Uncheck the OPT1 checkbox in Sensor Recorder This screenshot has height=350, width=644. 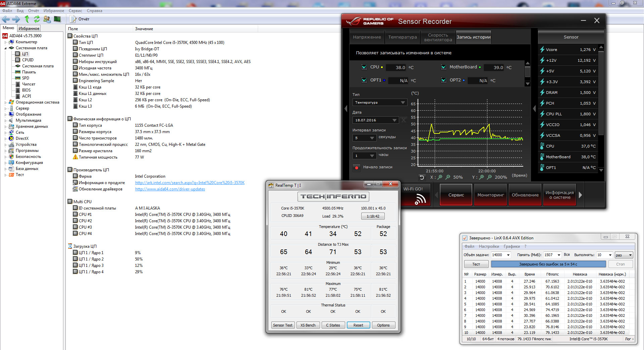(364, 80)
